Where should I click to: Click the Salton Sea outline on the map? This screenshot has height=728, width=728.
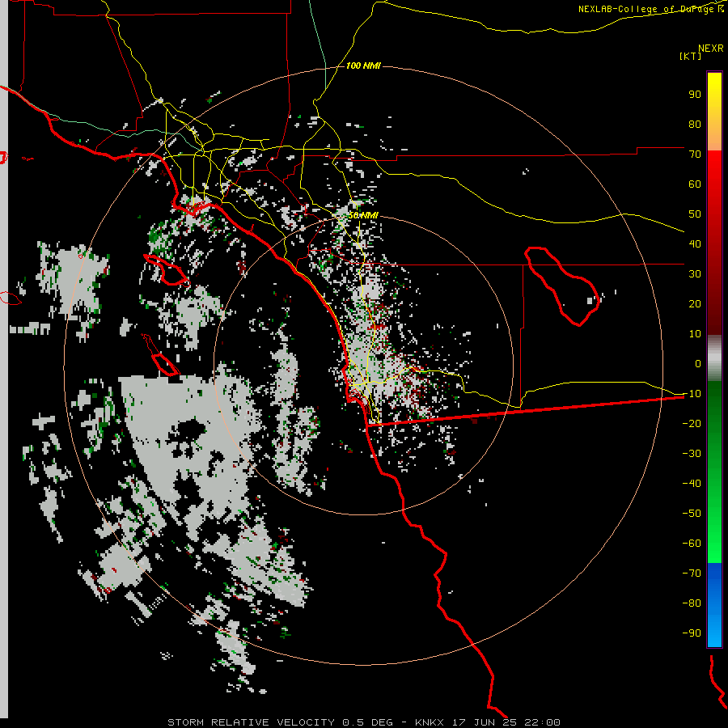tap(562, 286)
